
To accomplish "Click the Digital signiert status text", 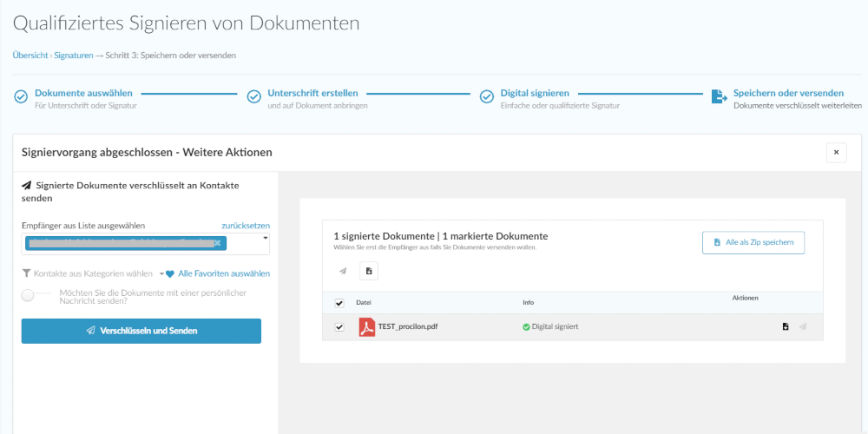I will pos(556,327).
